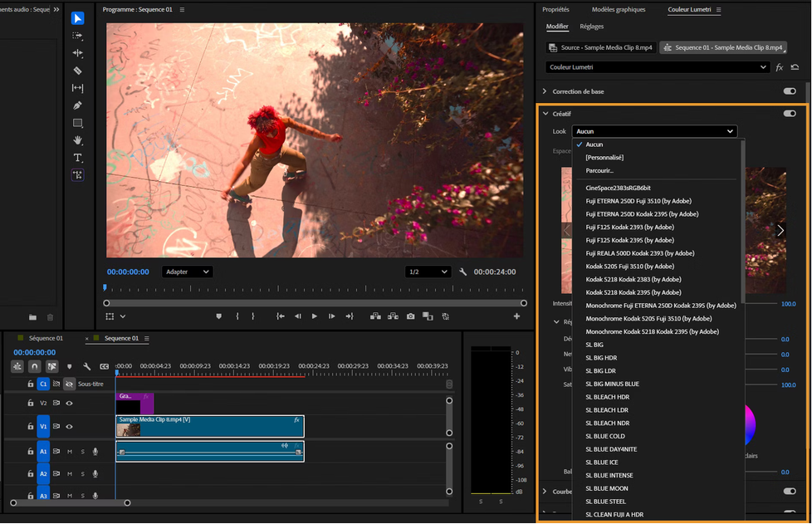Image resolution: width=812 pixels, height=524 pixels.
Task: Enable voice-over record on A2
Action: (x=95, y=474)
